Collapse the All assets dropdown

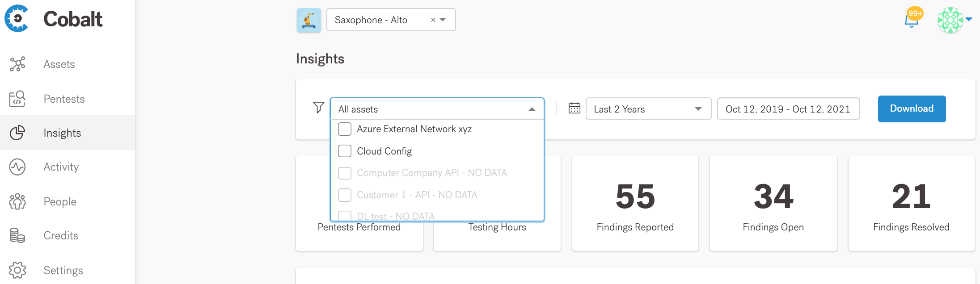pos(532,109)
